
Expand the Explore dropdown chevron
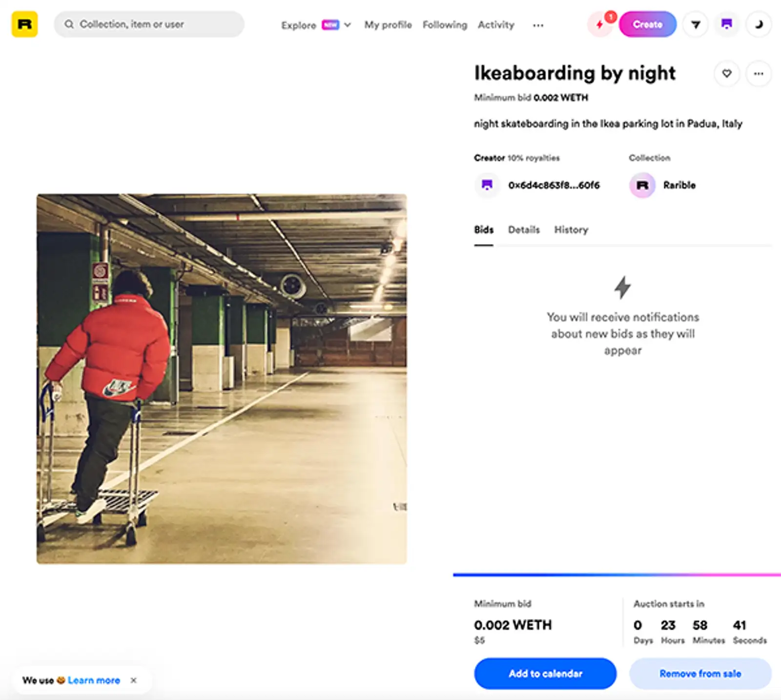(x=348, y=24)
